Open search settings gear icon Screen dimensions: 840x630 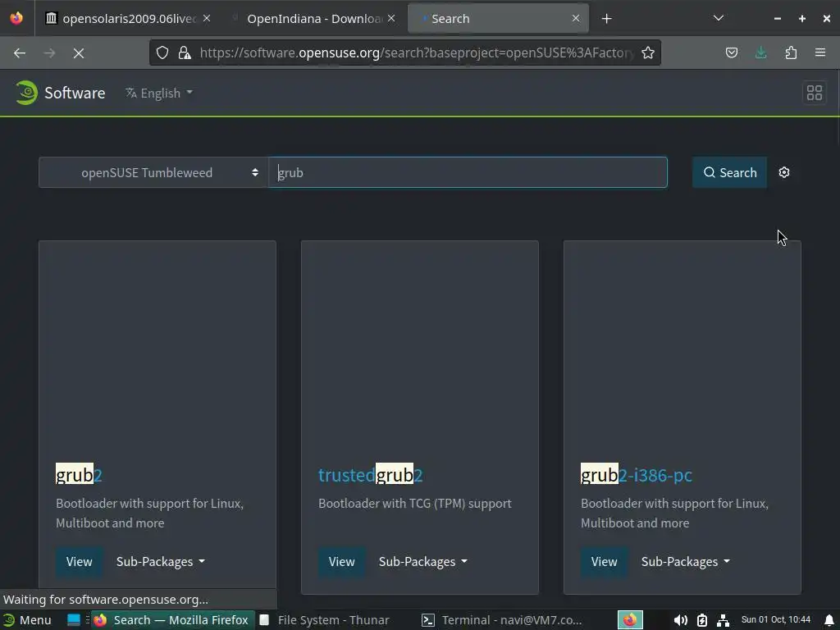coord(784,172)
